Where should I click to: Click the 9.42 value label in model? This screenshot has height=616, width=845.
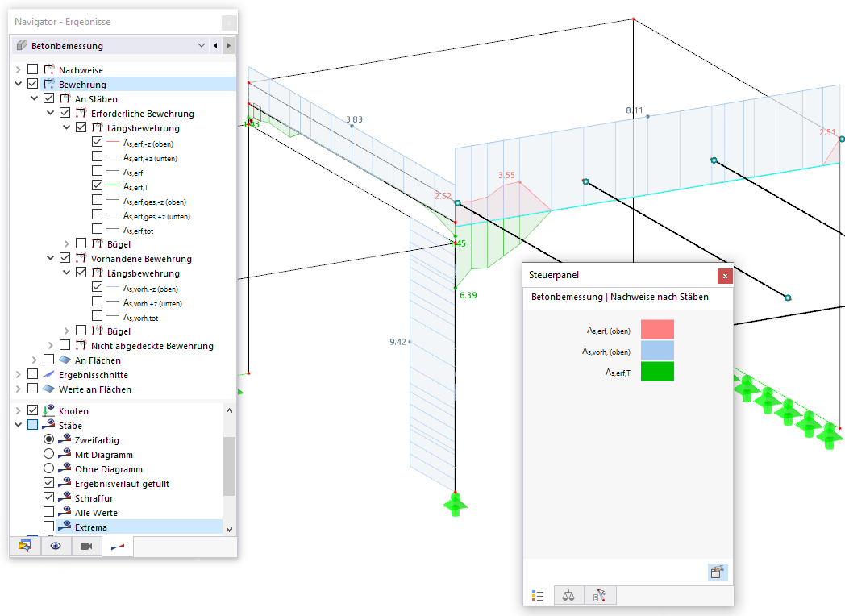[398, 342]
